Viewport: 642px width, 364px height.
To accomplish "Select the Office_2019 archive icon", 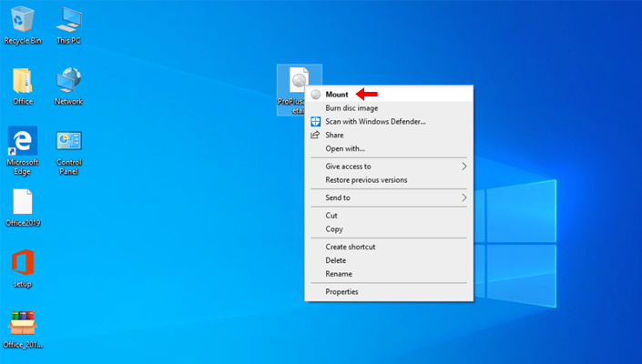I will coord(23,323).
